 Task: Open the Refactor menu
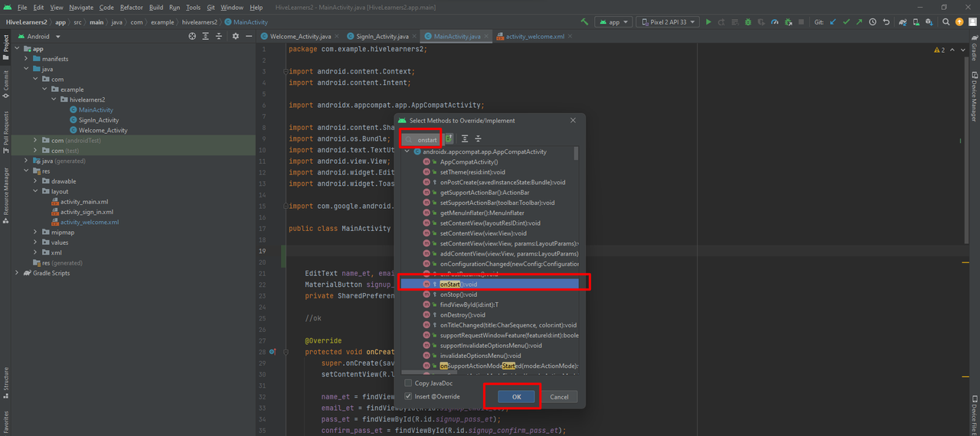coord(131,7)
